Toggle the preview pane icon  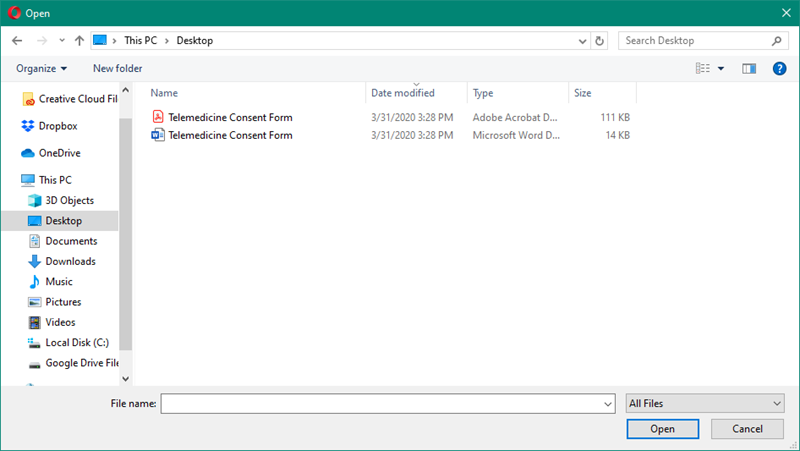click(x=749, y=68)
